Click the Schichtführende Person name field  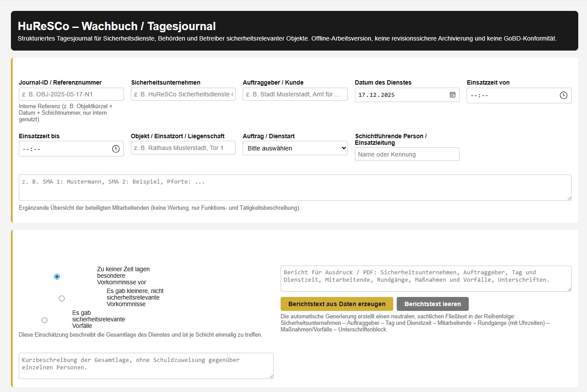point(407,154)
